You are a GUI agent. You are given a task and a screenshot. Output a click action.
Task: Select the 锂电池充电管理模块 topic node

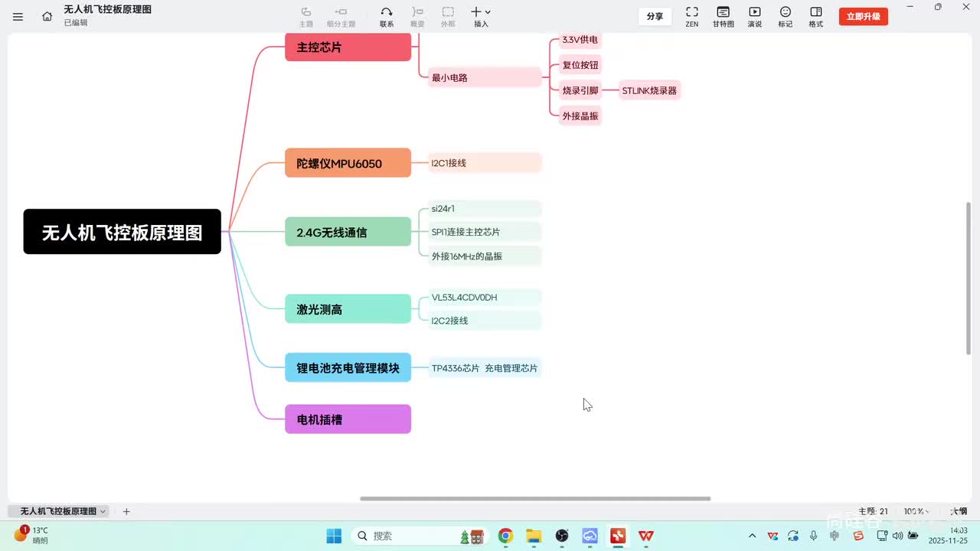348,367
